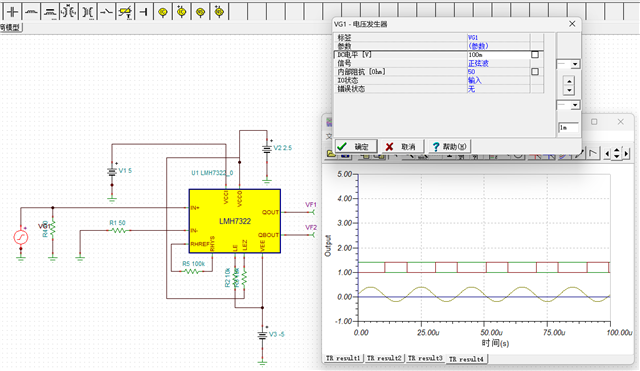
Task: Select the rightmost yellow controlled-source icon
Action: (x=219, y=12)
